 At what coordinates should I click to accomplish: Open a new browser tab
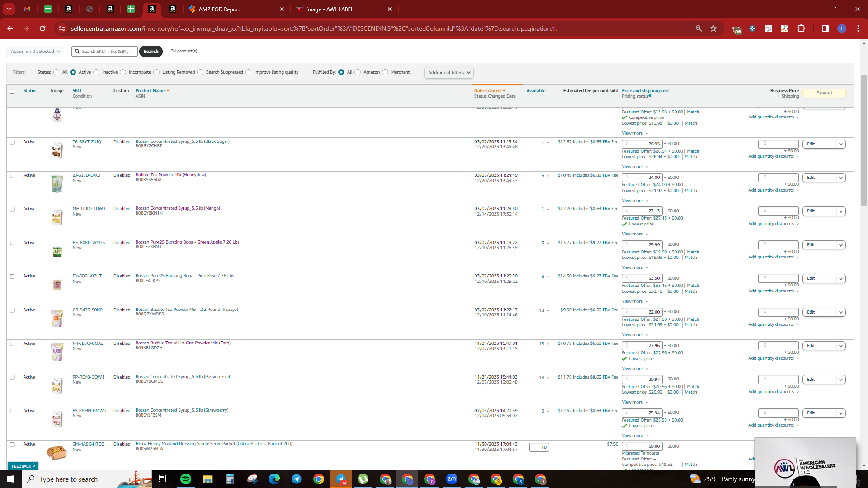click(406, 9)
